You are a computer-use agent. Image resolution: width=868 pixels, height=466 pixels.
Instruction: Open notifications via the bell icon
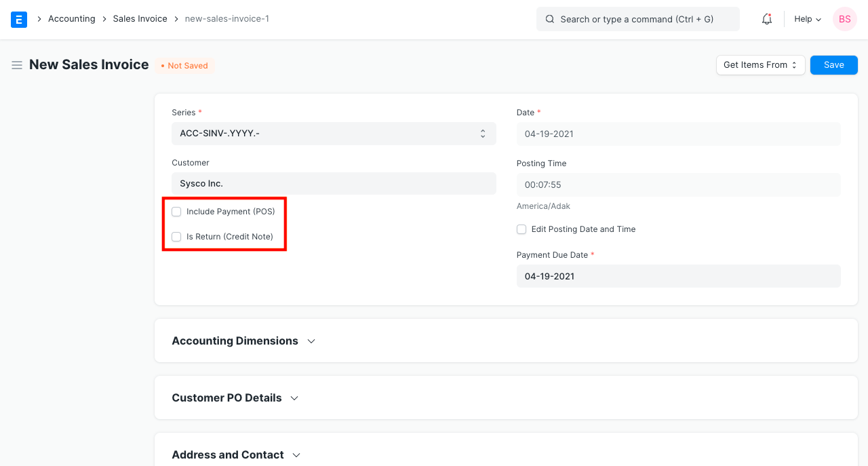766,19
